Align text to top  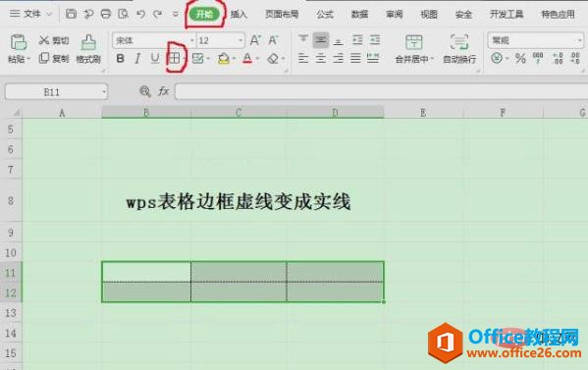[x=303, y=39]
